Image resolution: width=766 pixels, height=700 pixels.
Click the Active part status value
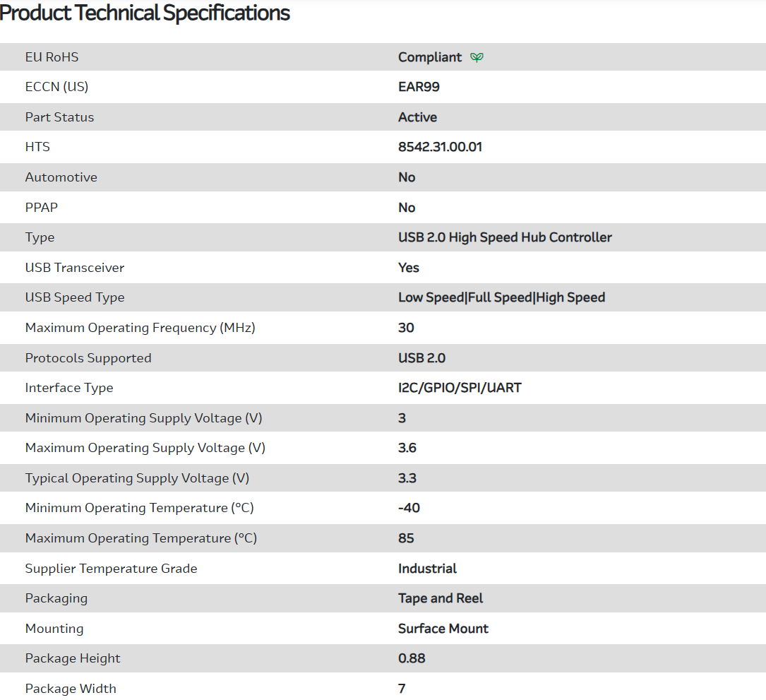[417, 117]
